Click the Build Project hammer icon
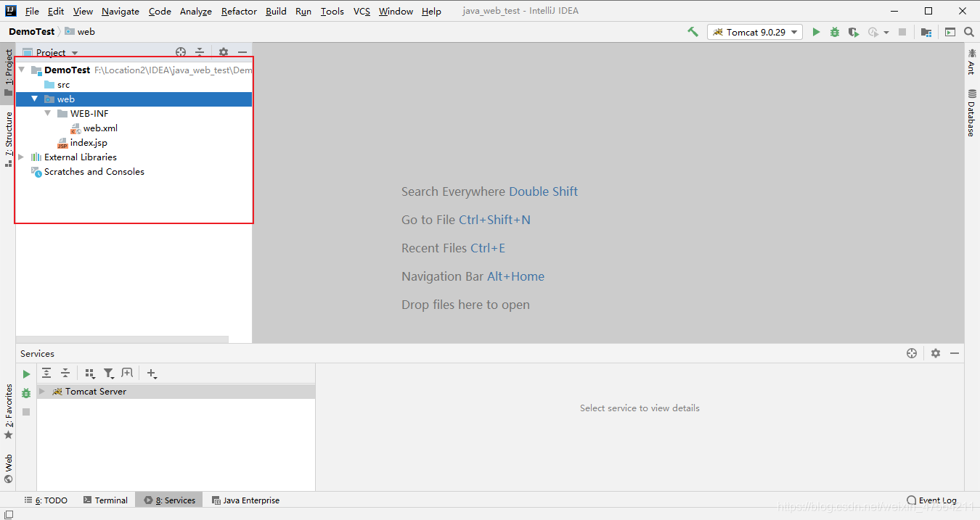This screenshot has height=520, width=980. click(693, 32)
